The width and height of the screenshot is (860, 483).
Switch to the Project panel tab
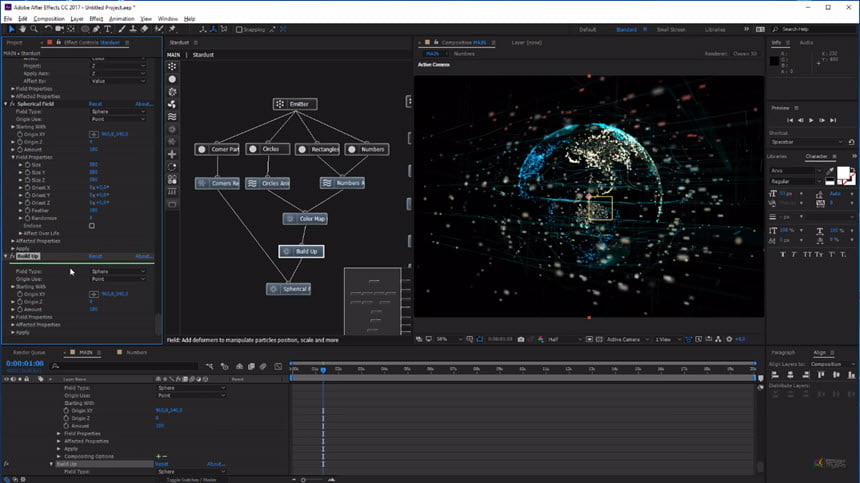pyautogui.click(x=15, y=42)
